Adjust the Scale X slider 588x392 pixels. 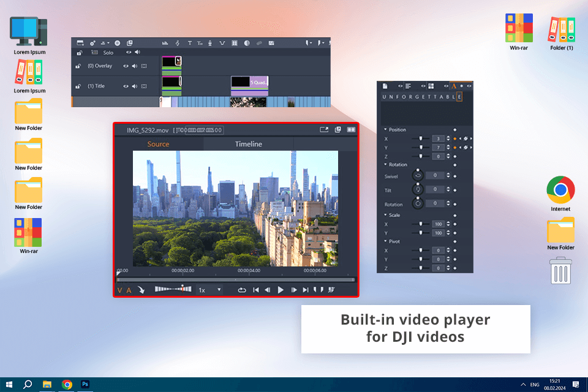[x=420, y=224]
